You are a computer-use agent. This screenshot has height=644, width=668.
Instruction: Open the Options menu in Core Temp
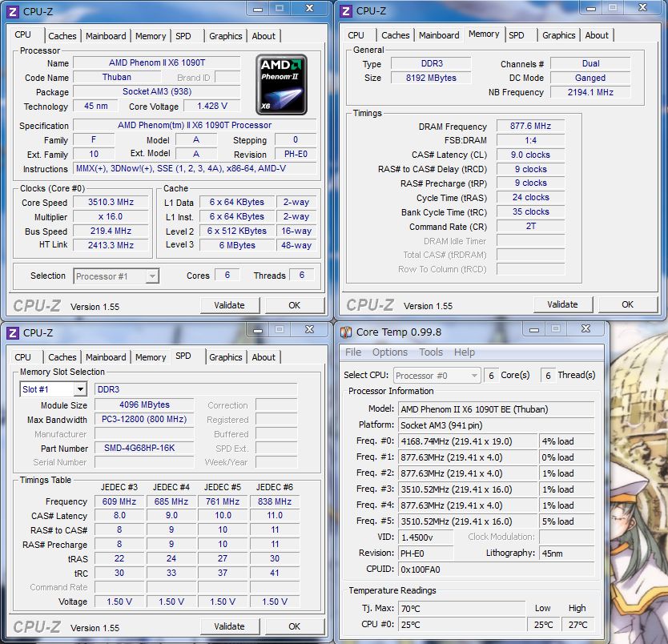coord(390,352)
